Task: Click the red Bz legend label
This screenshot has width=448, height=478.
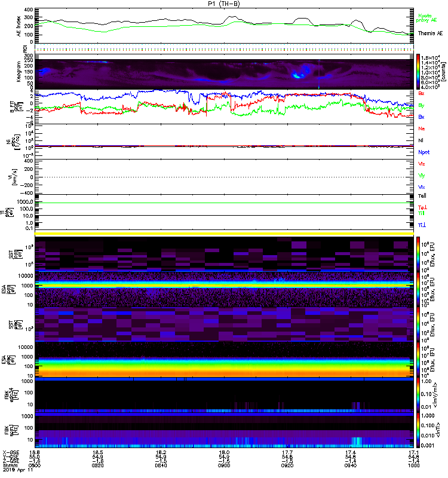Action: point(421,93)
